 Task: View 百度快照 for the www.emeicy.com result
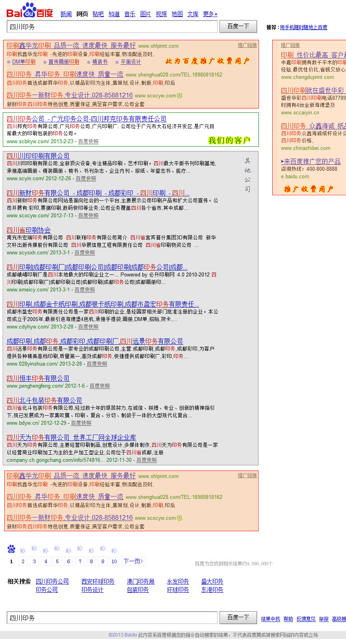click(x=85, y=290)
